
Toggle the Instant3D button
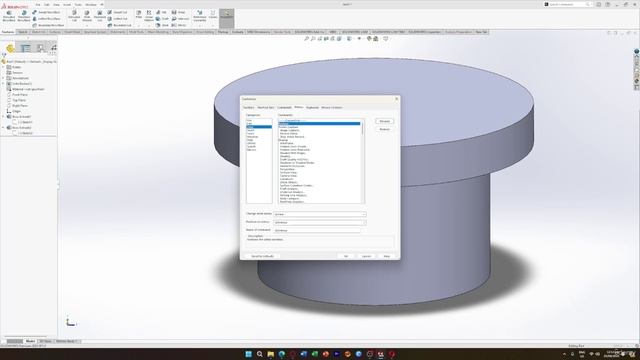click(227, 17)
